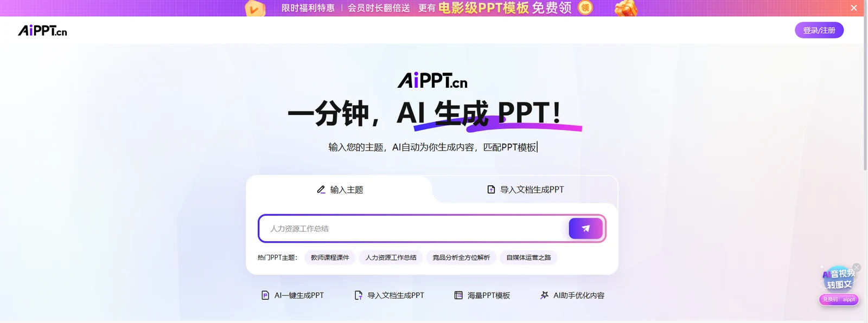Click the page vertical scrollbar thumb
Image resolution: width=868 pixels, height=323 pixels.
865,86
